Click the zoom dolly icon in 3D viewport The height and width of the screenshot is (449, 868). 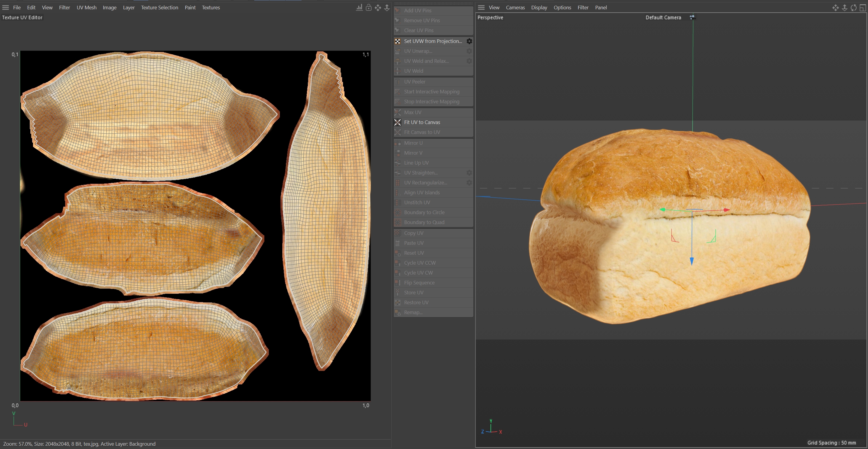[844, 8]
